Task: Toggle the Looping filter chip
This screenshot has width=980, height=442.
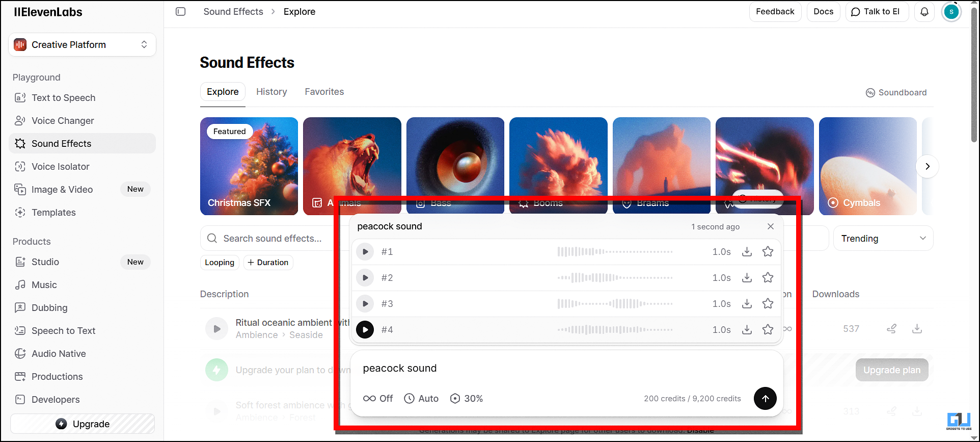Action: click(x=220, y=263)
